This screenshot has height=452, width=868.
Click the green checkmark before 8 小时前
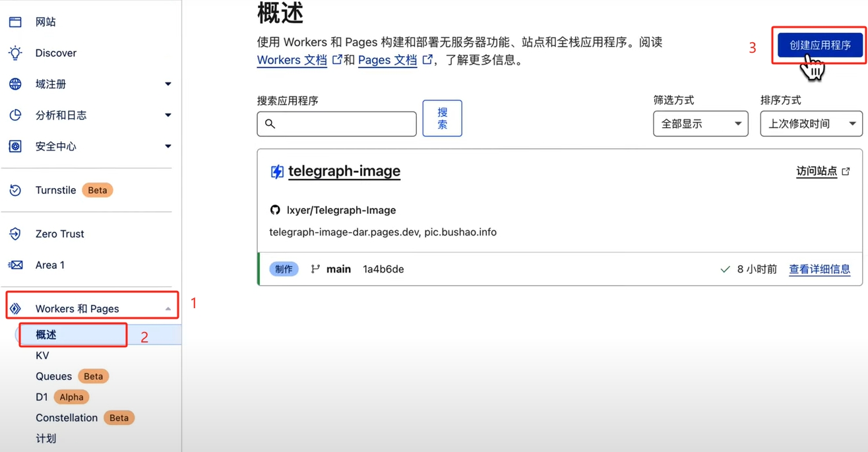[x=725, y=269]
